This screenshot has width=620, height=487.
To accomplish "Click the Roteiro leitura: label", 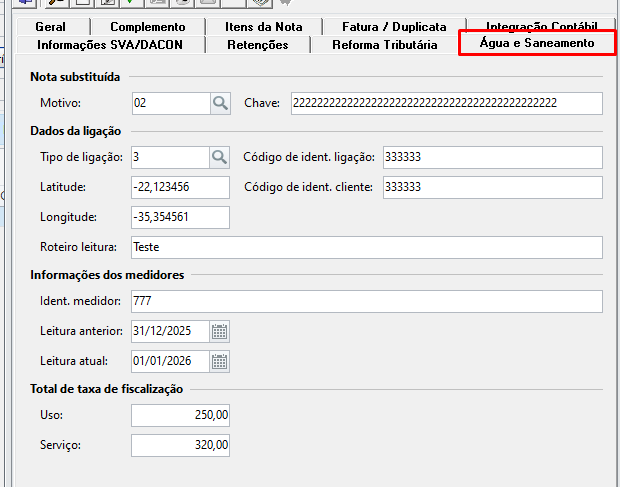I will point(78,247).
